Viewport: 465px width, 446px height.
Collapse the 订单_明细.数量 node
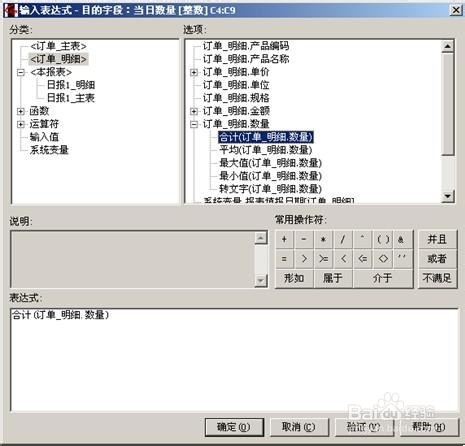[x=194, y=124]
